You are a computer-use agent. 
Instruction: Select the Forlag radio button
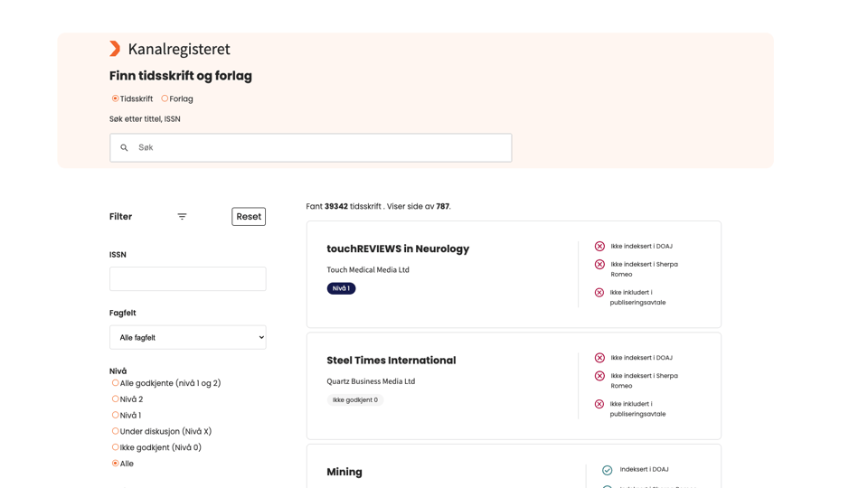tap(165, 99)
